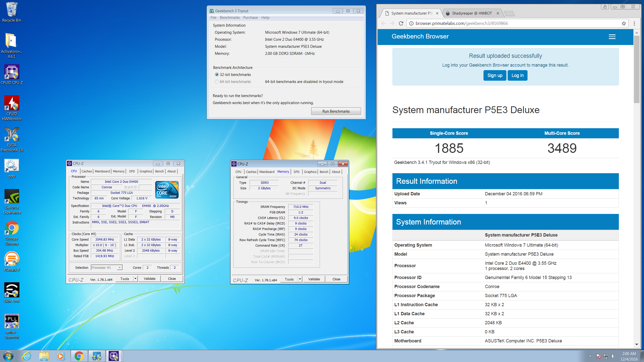Click the Geekbench Browser header link
The height and width of the screenshot is (362, 644).
click(x=420, y=36)
